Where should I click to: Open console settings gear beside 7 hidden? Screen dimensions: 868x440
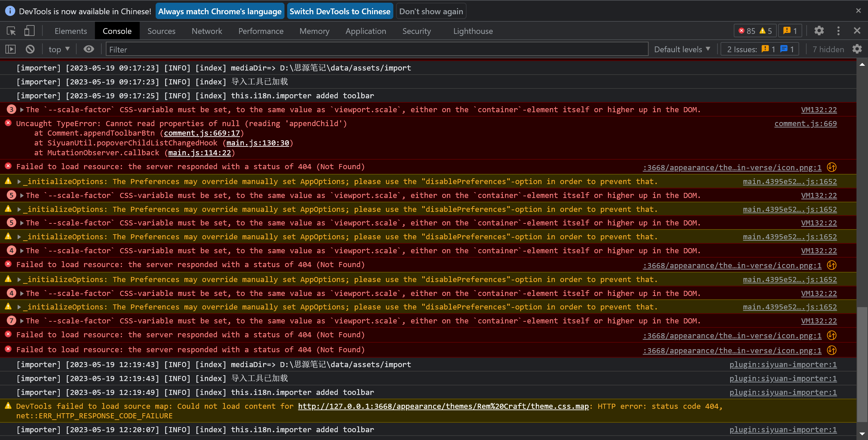857,49
